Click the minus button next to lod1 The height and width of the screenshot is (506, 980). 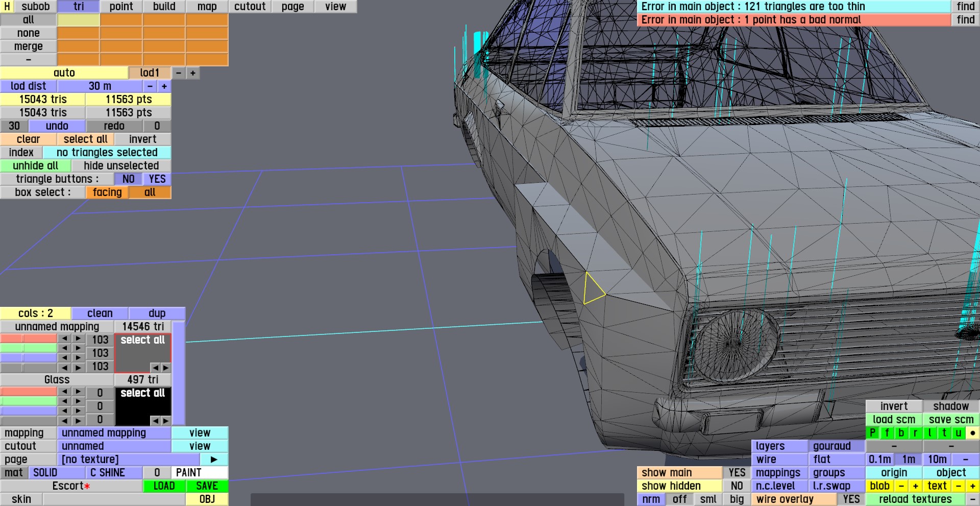click(x=179, y=73)
